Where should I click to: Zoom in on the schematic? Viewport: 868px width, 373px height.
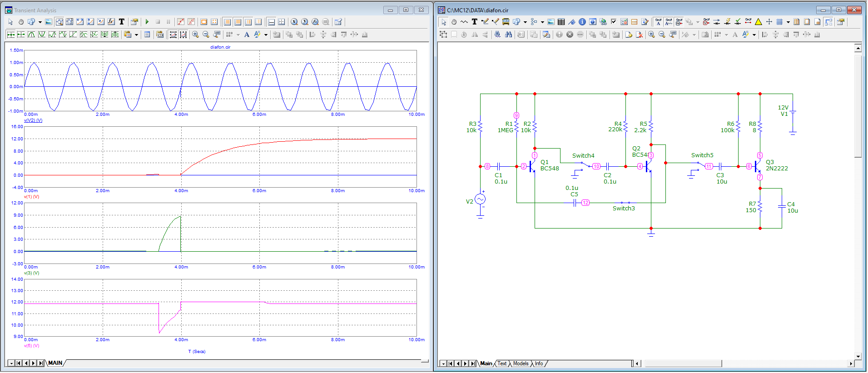tap(651, 35)
